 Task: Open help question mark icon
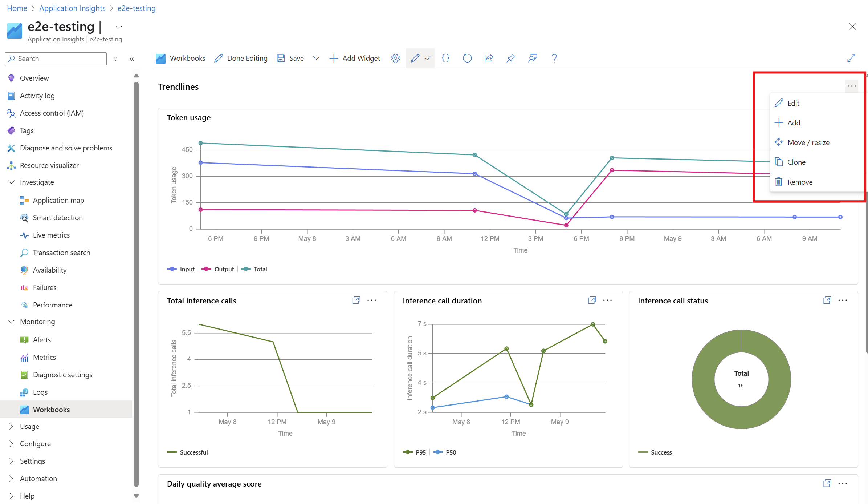[554, 58]
